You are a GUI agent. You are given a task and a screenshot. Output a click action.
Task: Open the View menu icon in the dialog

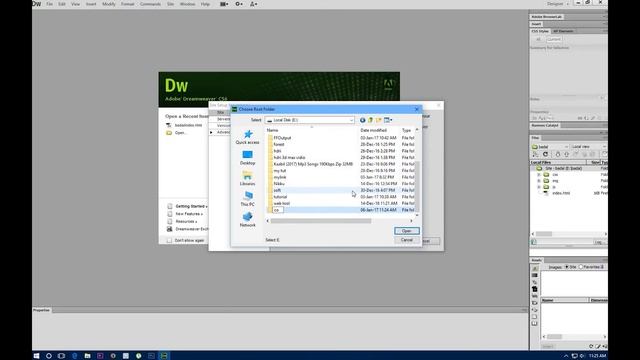coord(388,120)
